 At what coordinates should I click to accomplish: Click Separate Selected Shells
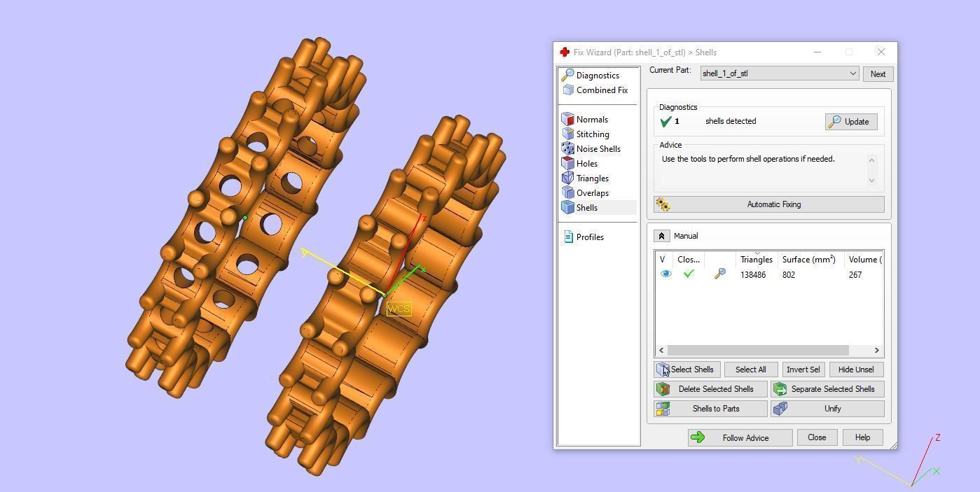click(x=827, y=389)
